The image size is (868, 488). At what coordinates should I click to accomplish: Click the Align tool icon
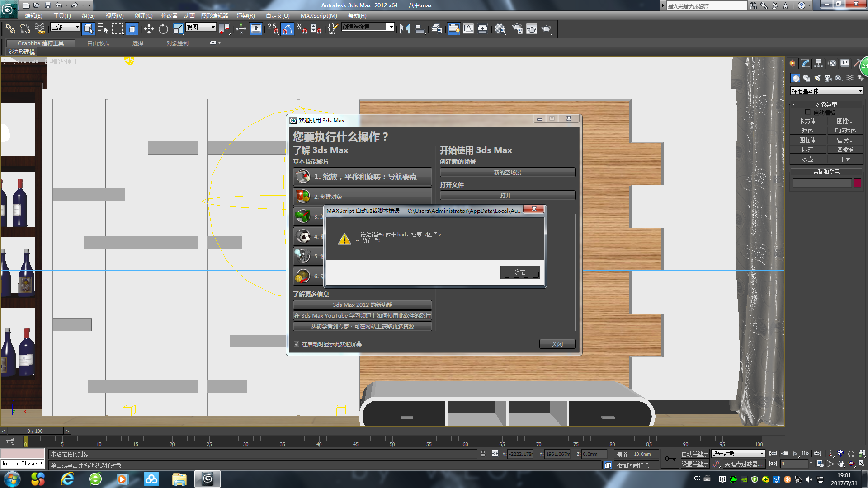tap(420, 29)
